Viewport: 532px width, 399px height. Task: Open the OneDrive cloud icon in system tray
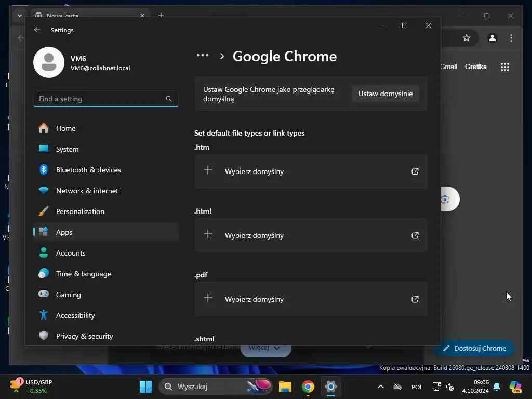tap(397, 387)
